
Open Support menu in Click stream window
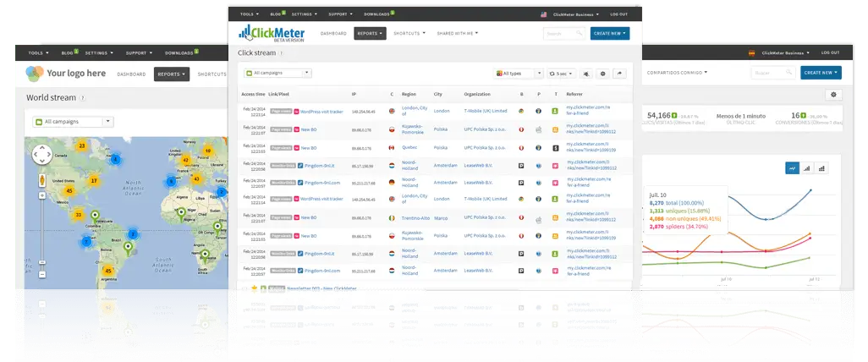point(340,14)
